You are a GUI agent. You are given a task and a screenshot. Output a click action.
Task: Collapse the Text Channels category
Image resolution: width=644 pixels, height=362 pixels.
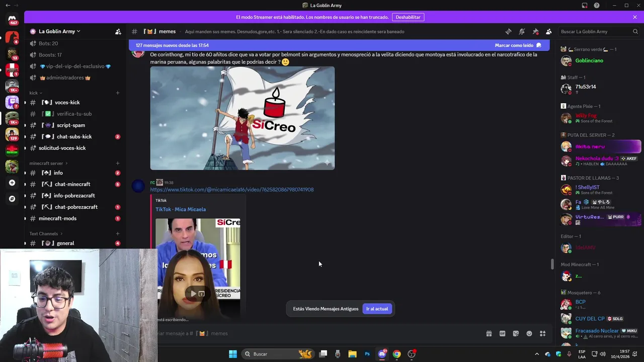46,234
